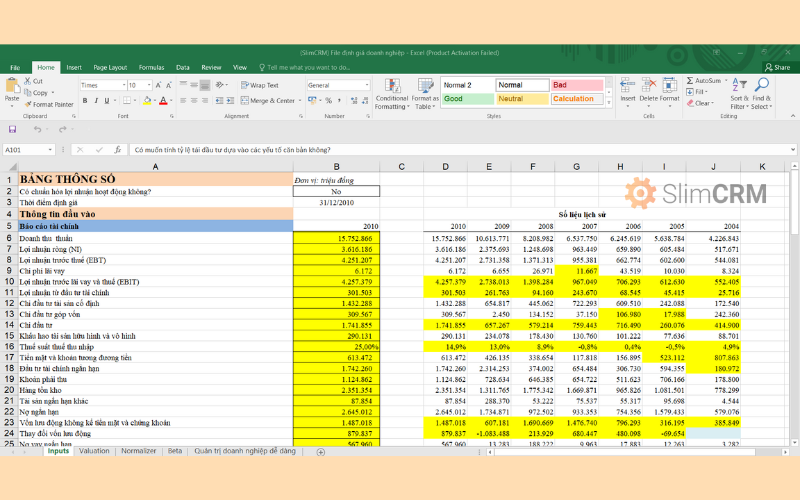Switch to the Data ribbon tab
The width and height of the screenshot is (800, 500).
pos(183,67)
